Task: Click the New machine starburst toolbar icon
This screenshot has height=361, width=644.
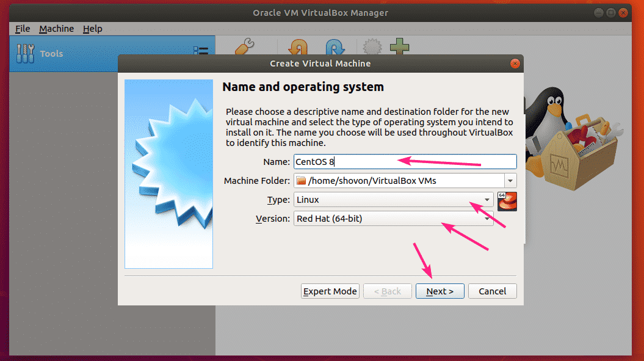Action: [372, 47]
